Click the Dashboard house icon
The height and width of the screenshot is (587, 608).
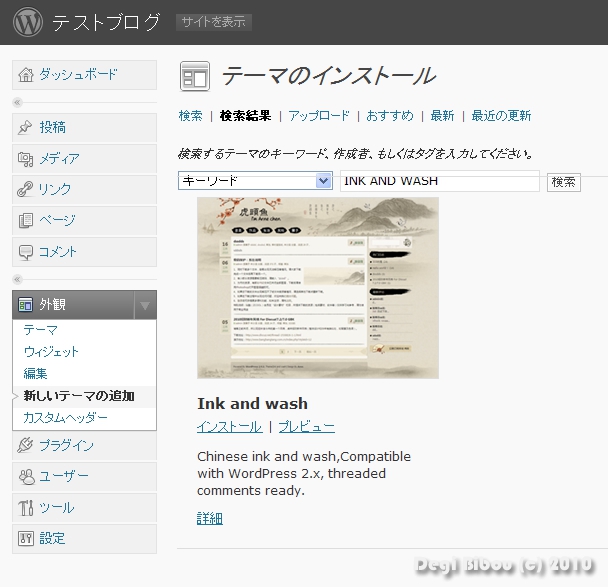pos(26,74)
